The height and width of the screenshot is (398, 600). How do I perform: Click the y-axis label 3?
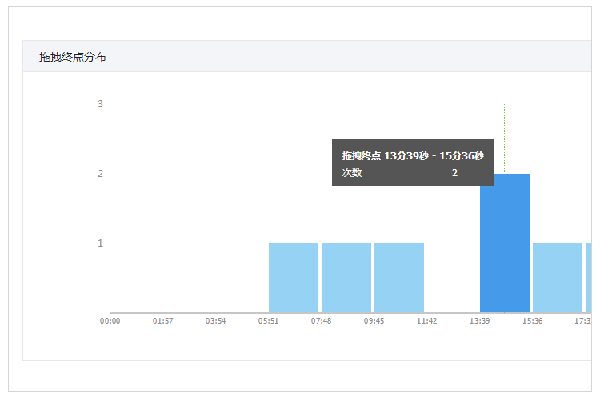tap(100, 104)
